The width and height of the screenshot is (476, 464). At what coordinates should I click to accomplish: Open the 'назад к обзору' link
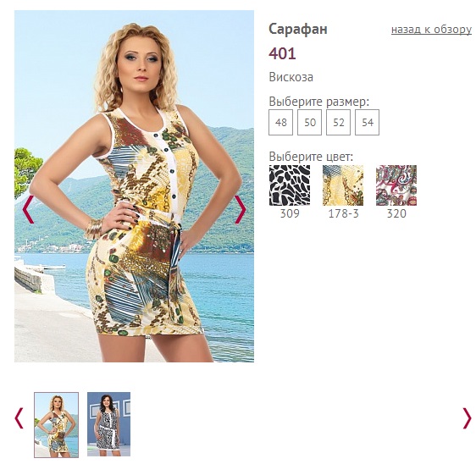(x=431, y=30)
